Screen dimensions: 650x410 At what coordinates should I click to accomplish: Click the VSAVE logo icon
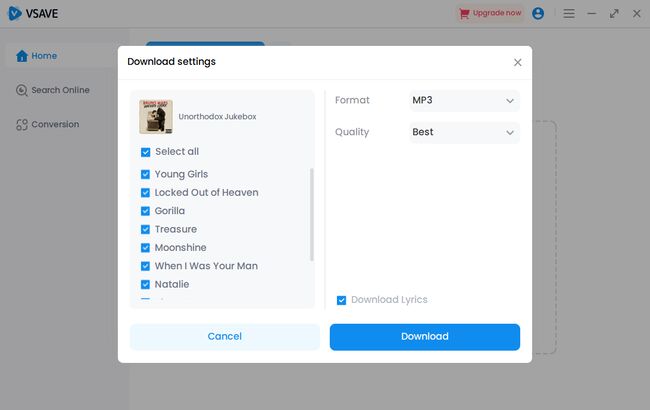[15, 13]
